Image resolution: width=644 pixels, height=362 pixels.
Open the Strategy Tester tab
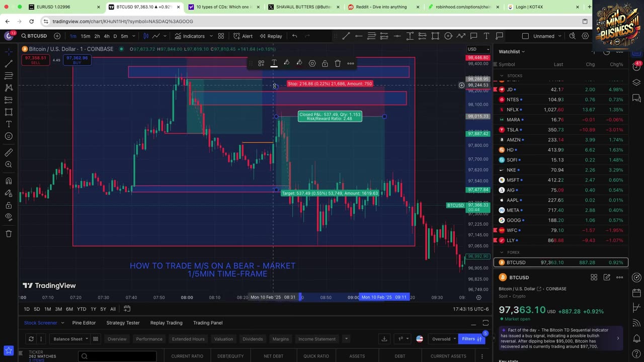pyautogui.click(x=123, y=323)
